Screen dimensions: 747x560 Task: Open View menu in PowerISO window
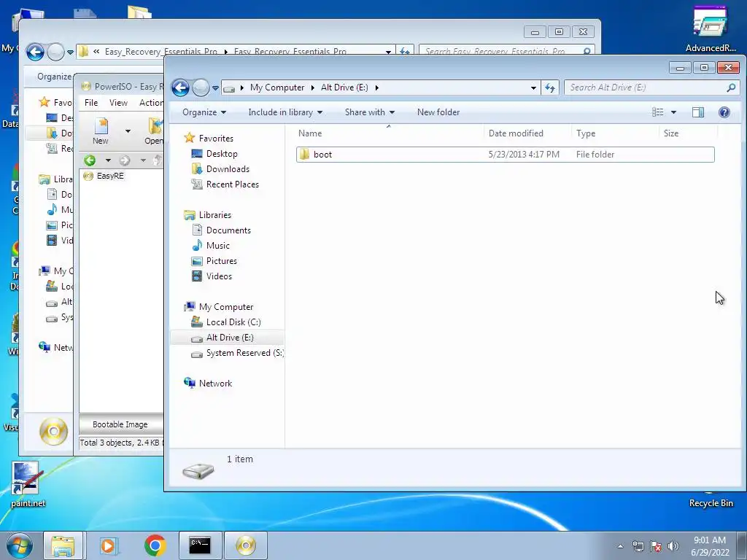click(118, 103)
